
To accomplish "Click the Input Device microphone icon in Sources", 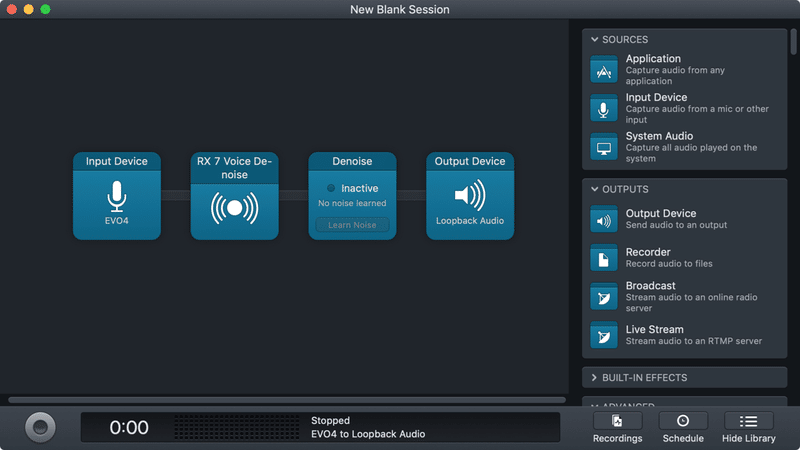I will 604,108.
